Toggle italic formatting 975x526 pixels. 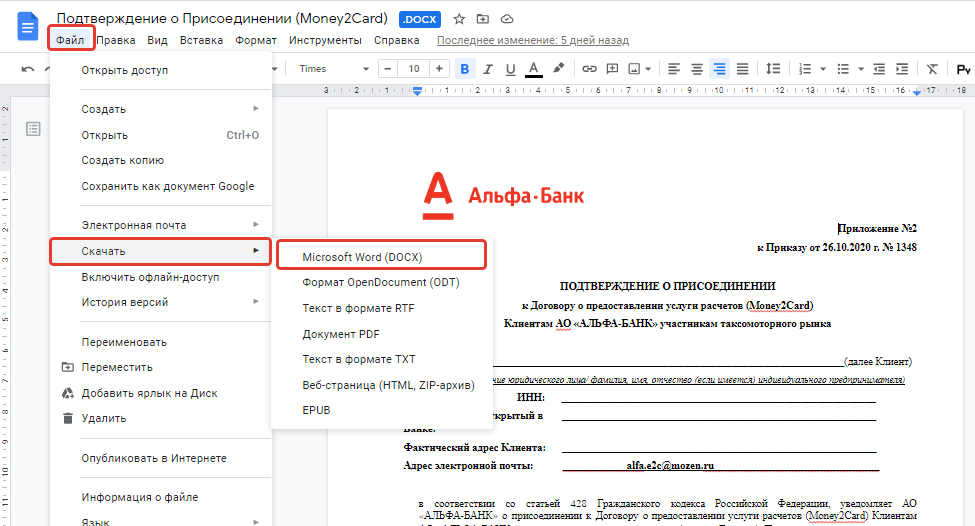pyautogui.click(x=488, y=69)
